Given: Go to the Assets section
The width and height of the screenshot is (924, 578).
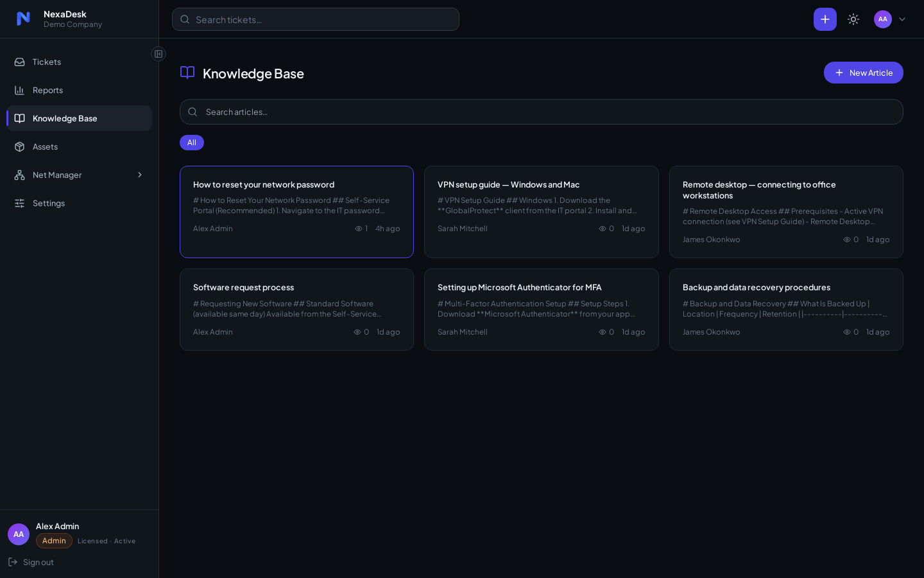Looking at the screenshot, I should (80, 146).
